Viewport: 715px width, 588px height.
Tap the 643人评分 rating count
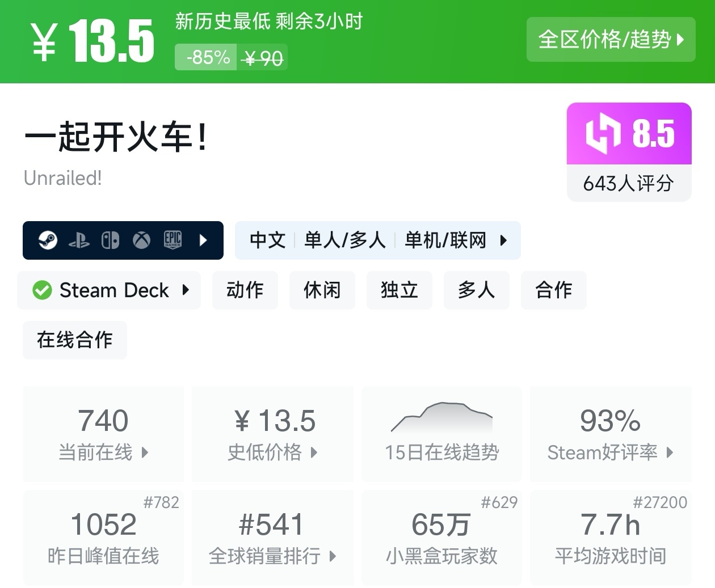pos(629,183)
